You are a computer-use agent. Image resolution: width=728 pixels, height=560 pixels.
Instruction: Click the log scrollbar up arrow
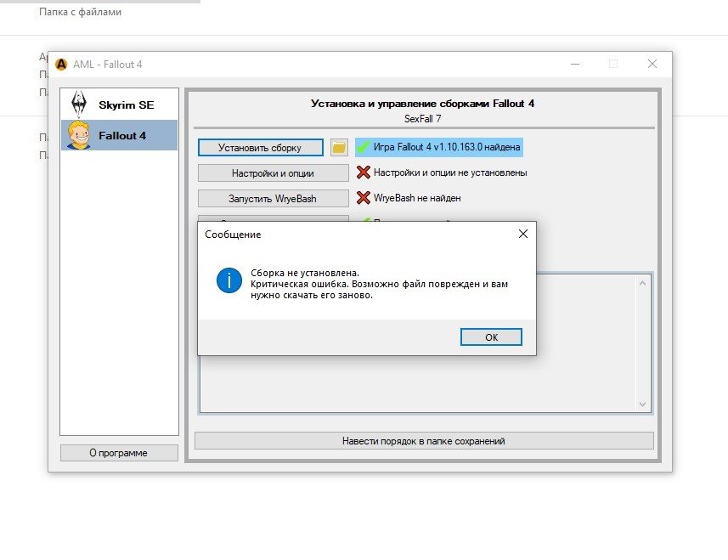point(643,282)
